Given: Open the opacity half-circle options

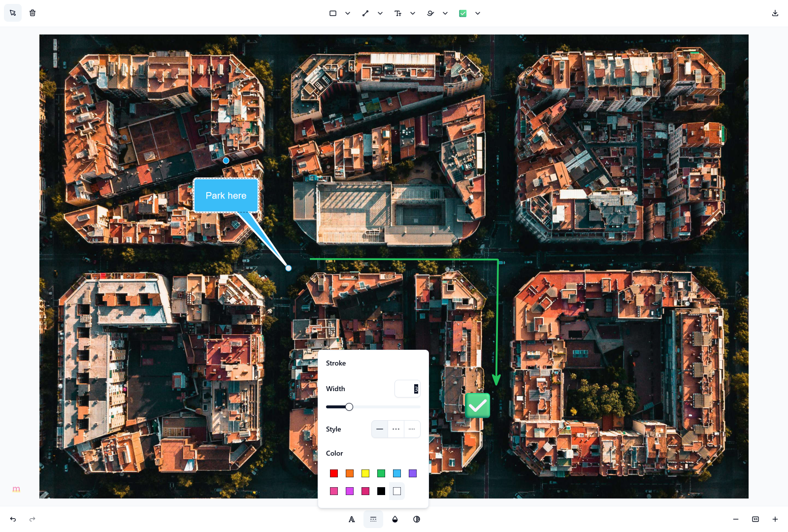Looking at the screenshot, I should [x=417, y=519].
